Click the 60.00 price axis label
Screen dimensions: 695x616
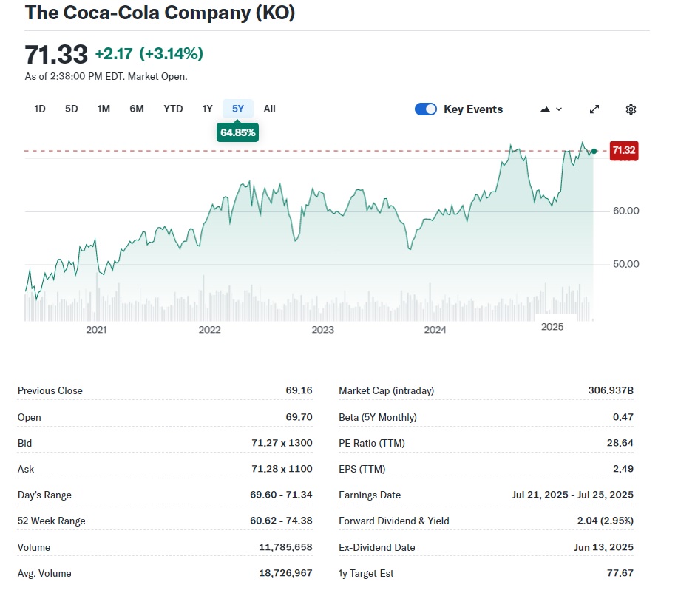click(625, 211)
